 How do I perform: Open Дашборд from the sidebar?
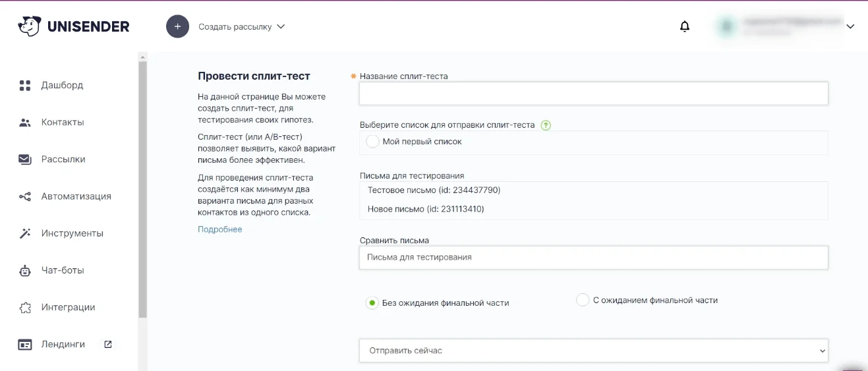(x=62, y=85)
